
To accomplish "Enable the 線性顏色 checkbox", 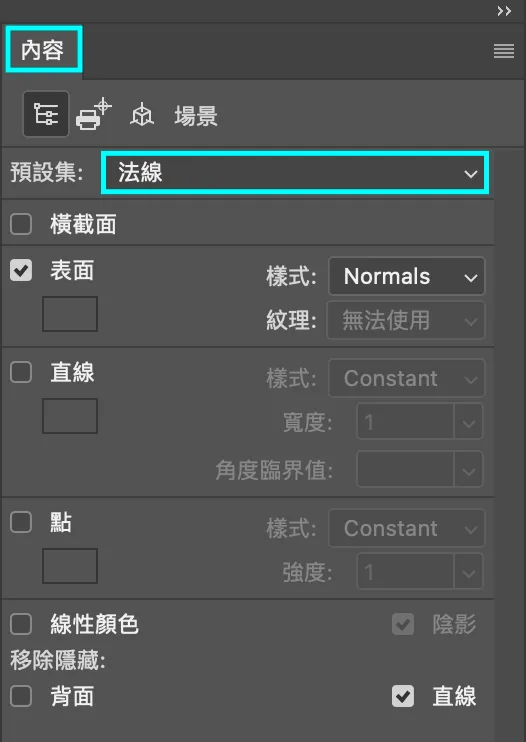I will pyautogui.click(x=21, y=624).
